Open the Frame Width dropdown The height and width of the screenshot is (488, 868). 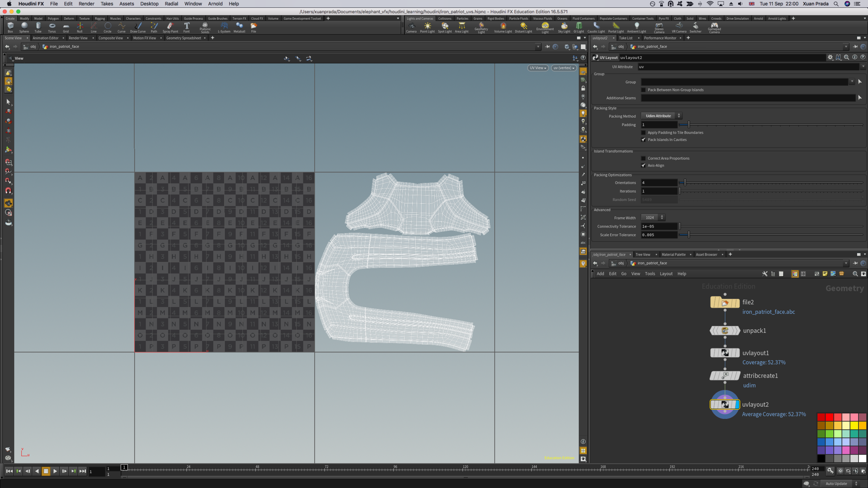click(x=653, y=218)
